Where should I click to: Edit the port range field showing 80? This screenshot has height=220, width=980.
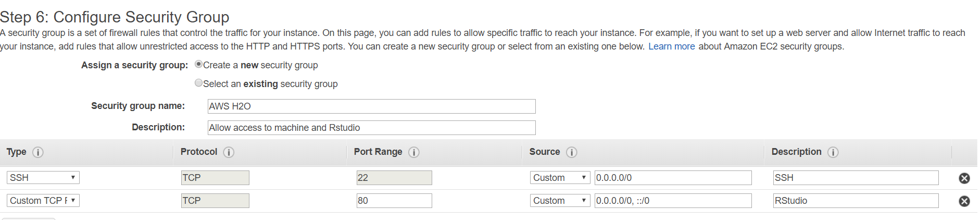(394, 201)
